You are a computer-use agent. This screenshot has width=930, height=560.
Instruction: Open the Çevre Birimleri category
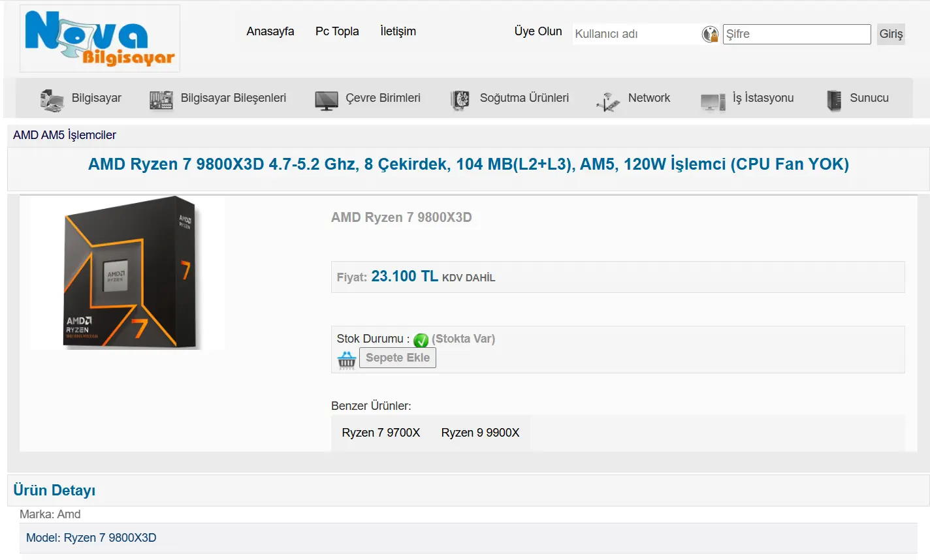point(383,98)
